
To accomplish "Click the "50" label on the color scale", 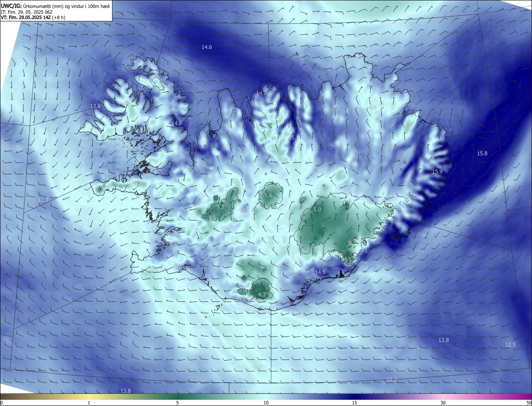I will (529, 403).
